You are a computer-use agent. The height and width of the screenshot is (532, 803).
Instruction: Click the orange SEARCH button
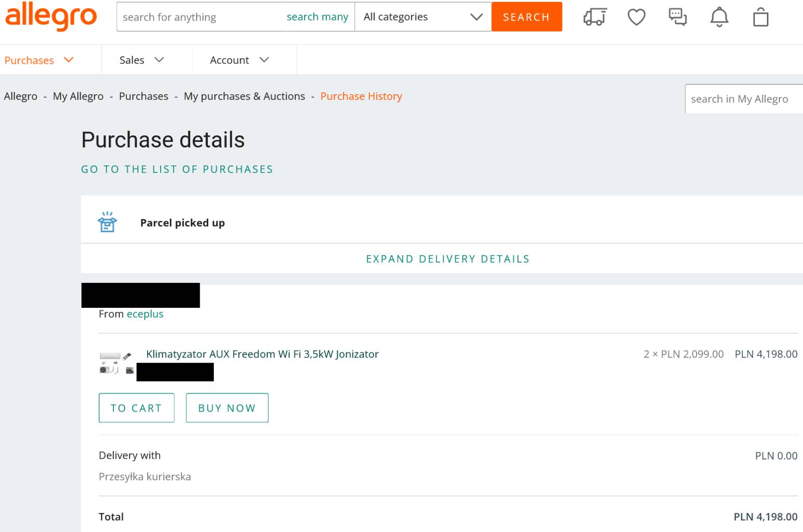[526, 17]
